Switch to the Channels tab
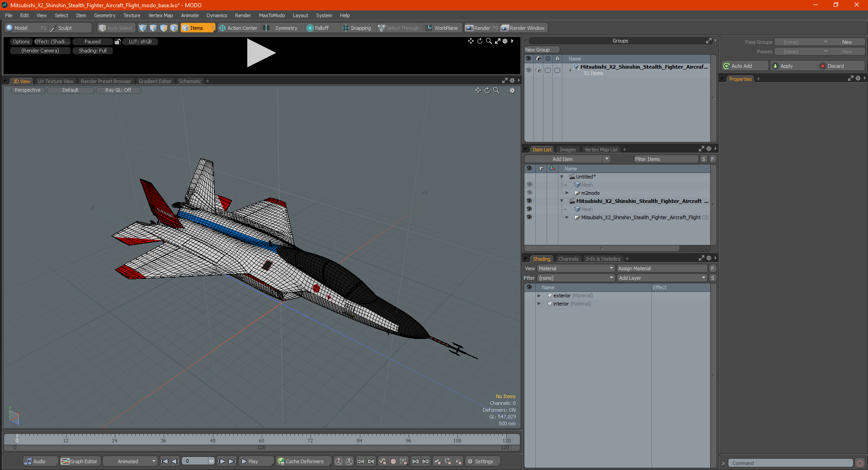The height and width of the screenshot is (470, 868). pyautogui.click(x=568, y=259)
